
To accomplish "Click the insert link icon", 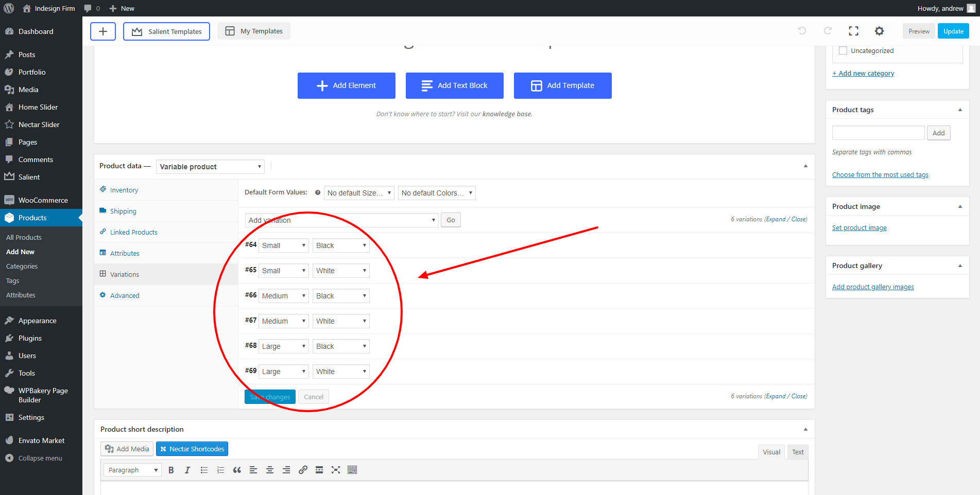I will (x=303, y=470).
